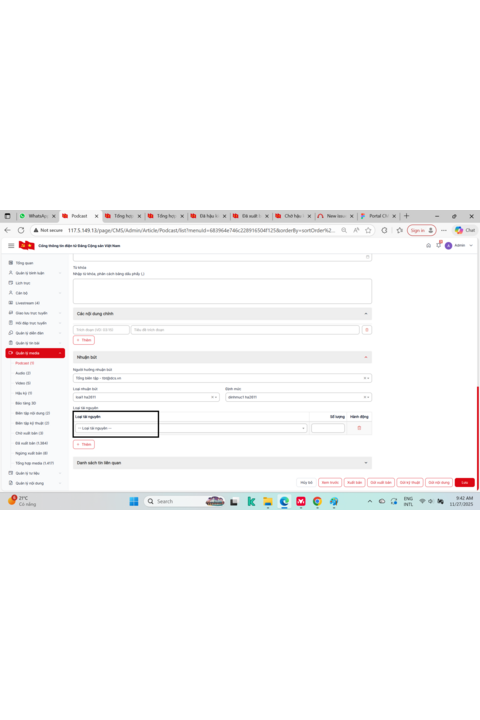Go to home via the house icon
The width and height of the screenshot is (480, 720).
point(429,246)
